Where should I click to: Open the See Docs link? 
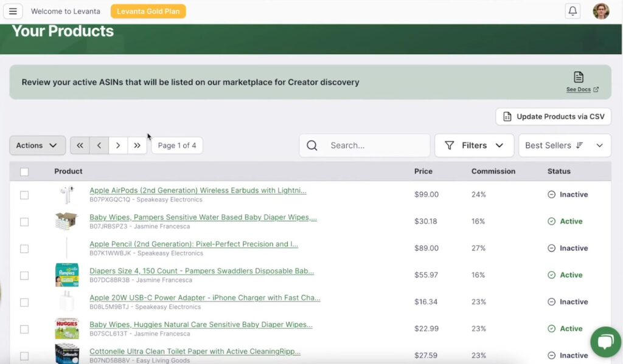coord(582,89)
